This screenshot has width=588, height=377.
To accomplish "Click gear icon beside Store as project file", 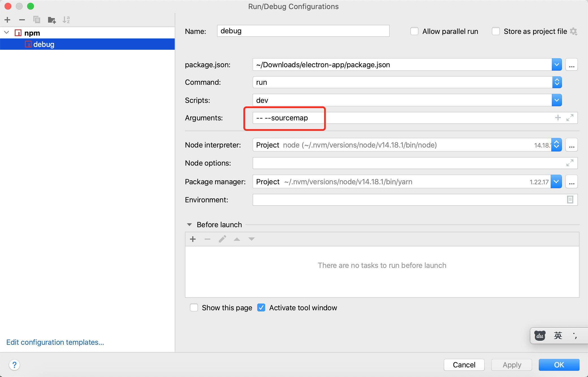I will tap(574, 31).
